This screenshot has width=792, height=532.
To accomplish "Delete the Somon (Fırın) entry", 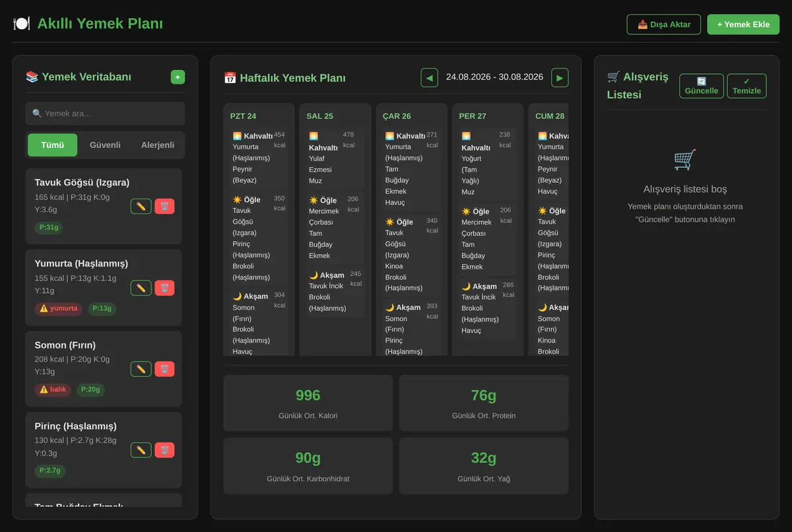I will coord(164,369).
